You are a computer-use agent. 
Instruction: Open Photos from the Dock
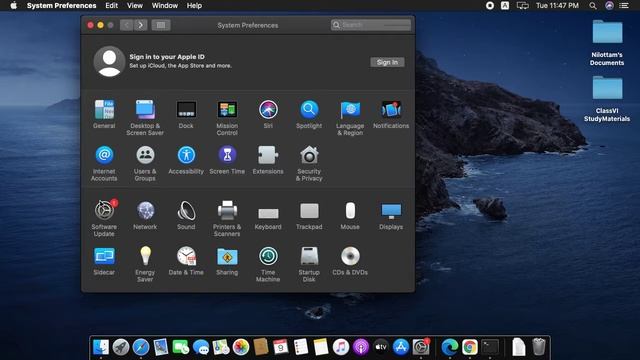point(241,347)
